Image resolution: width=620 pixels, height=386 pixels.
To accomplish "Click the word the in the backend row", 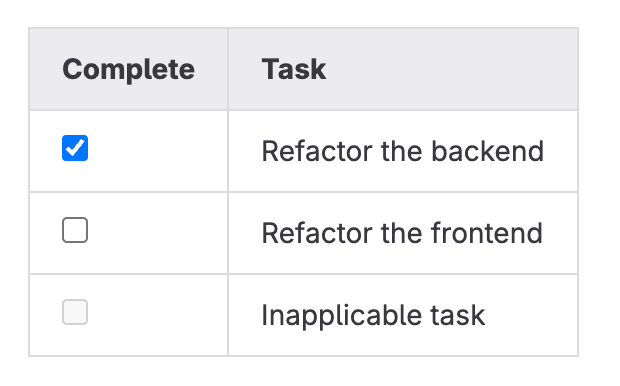I will pos(401,151).
